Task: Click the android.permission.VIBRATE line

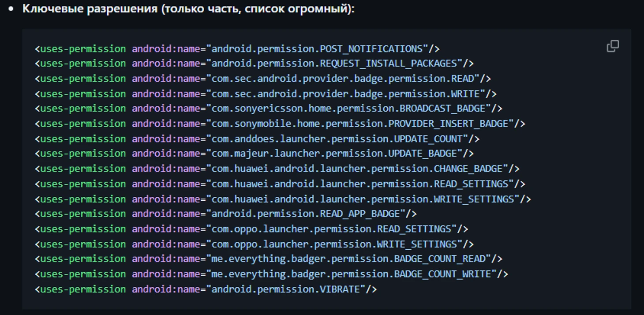Action: (x=206, y=289)
